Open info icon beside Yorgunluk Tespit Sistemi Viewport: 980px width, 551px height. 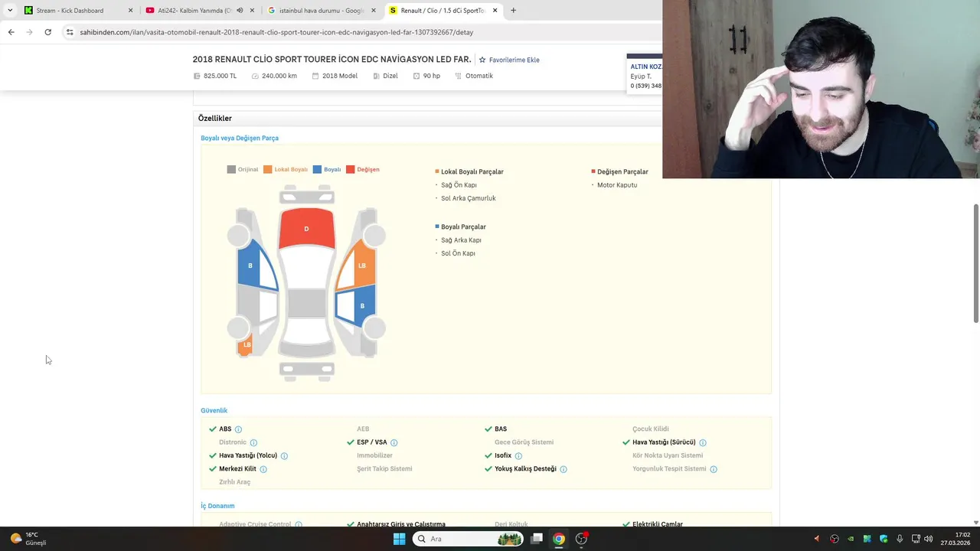point(714,469)
